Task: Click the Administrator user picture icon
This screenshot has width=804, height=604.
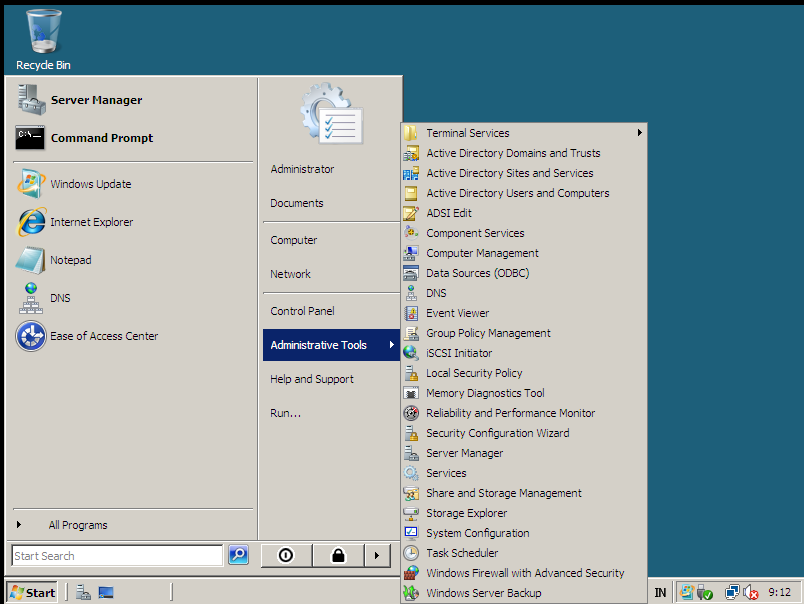Action: coord(332,114)
